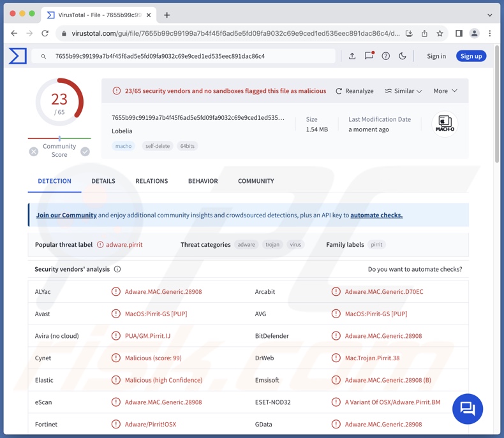Click the DrWeb Mac.Trojan.Pirrit.38 result
The width and height of the screenshot is (504, 438).
click(x=372, y=358)
